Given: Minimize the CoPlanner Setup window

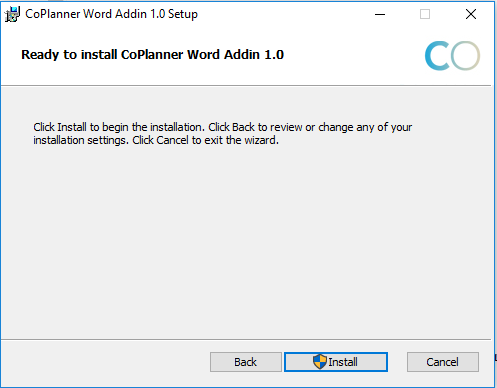Looking at the screenshot, I should coord(380,14).
